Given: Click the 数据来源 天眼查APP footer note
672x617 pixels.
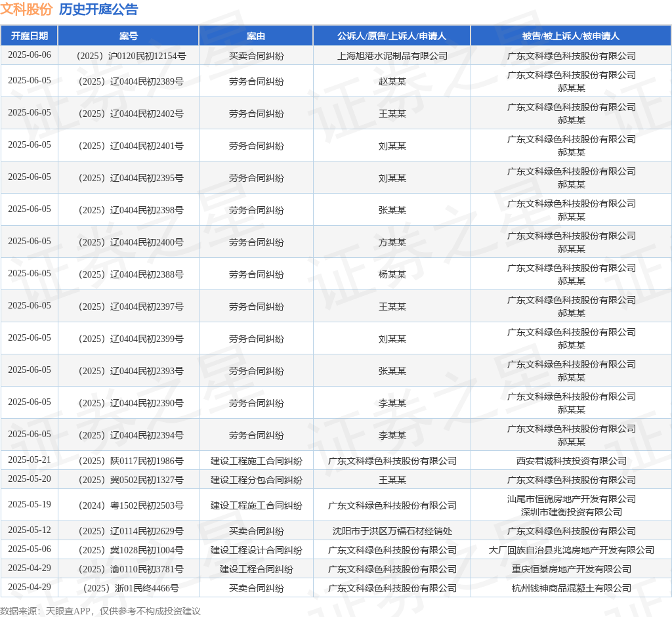Looking at the screenshot, I should pyautogui.click(x=100, y=611).
